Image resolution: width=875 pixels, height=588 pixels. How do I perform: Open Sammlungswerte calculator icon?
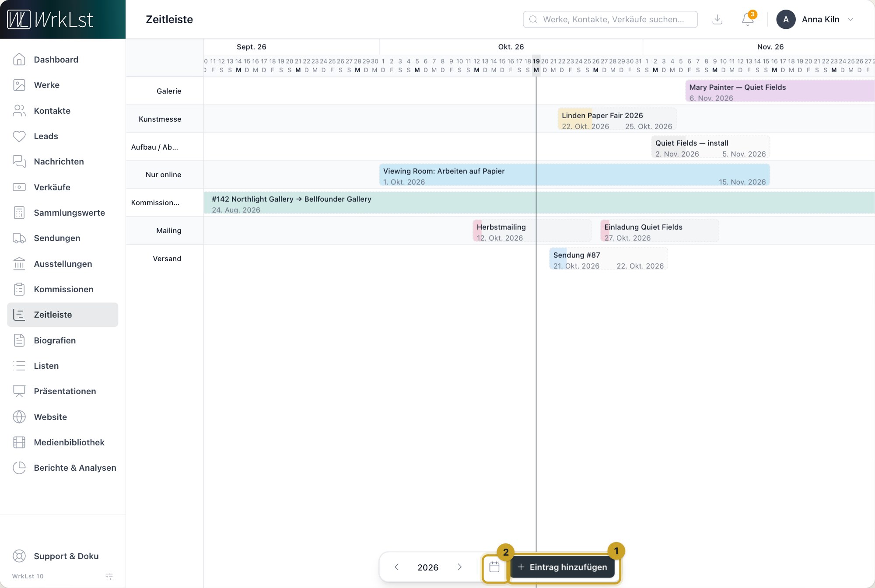19,213
